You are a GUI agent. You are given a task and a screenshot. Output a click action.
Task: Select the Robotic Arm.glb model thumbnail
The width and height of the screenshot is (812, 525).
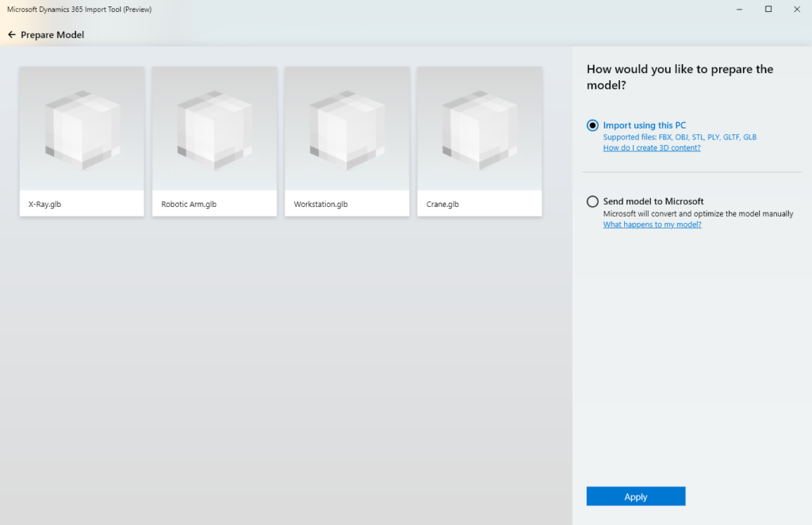[x=214, y=141]
